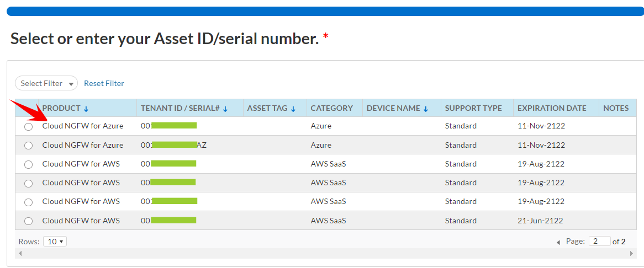Click the Reset Filter link
The width and height of the screenshot is (644, 268).
(104, 83)
